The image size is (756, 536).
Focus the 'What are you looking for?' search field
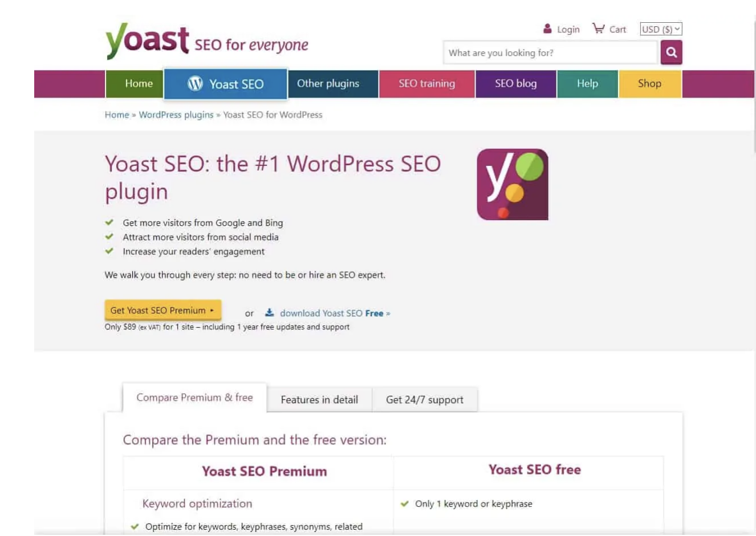click(x=550, y=52)
